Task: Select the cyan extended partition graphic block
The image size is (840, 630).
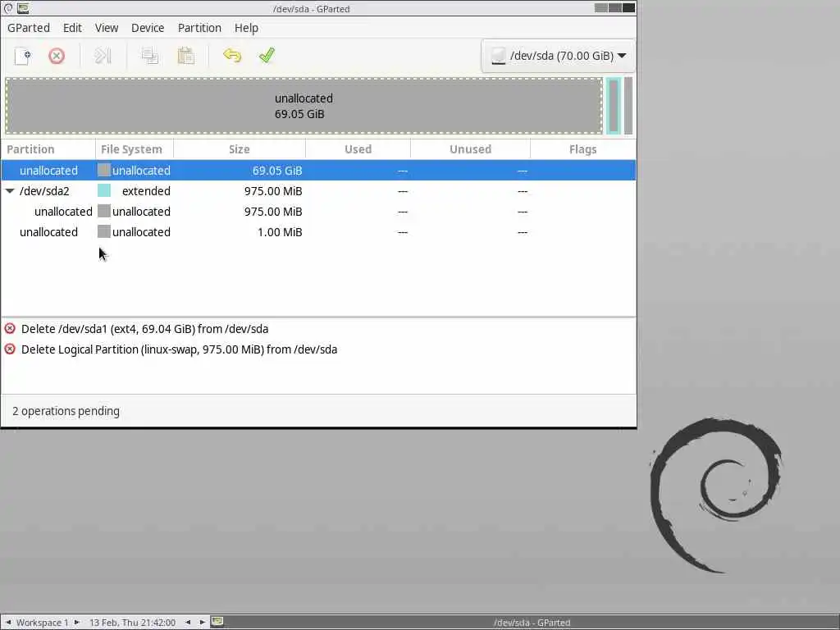Action: coord(614,106)
